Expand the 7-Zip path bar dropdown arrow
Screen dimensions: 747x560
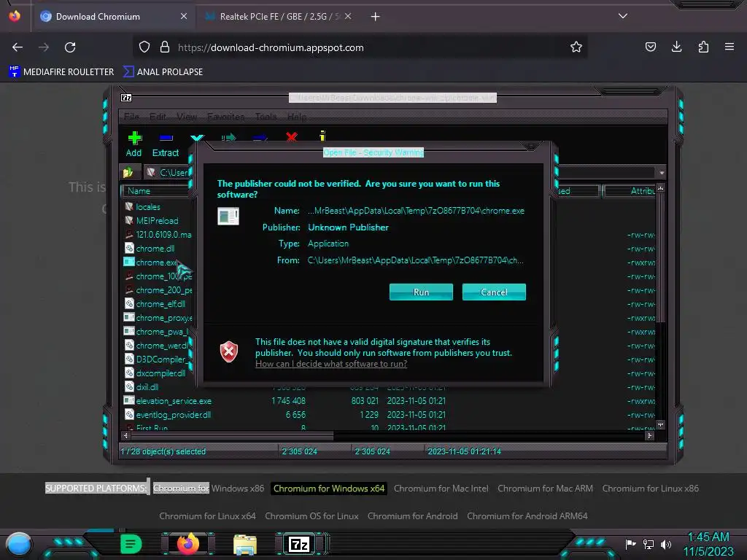point(662,173)
